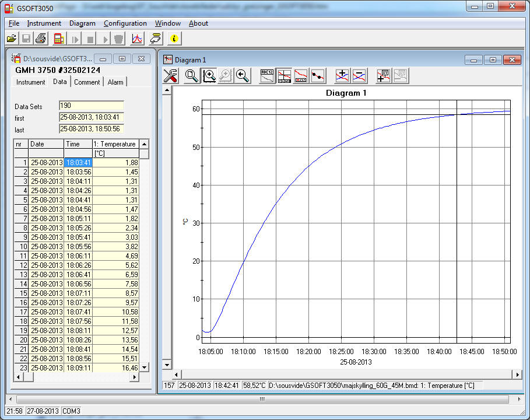Click the grayed-out XY marker icon
Viewport: 530px width, 420px height.
401,76
